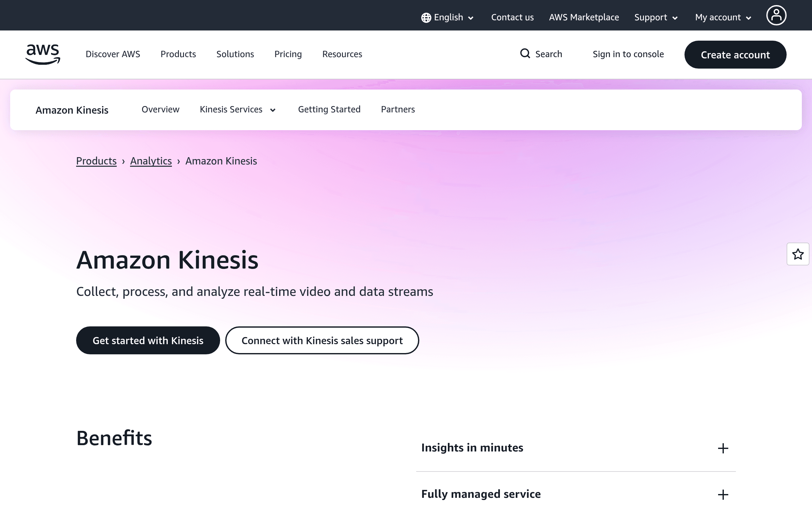Click the AWS logo

click(43, 54)
